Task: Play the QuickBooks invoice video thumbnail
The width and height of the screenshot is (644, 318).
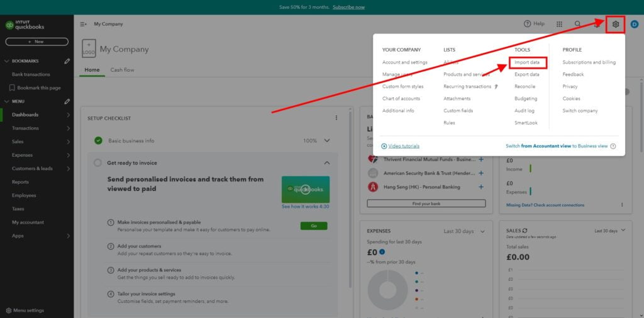Action: click(305, 190)
